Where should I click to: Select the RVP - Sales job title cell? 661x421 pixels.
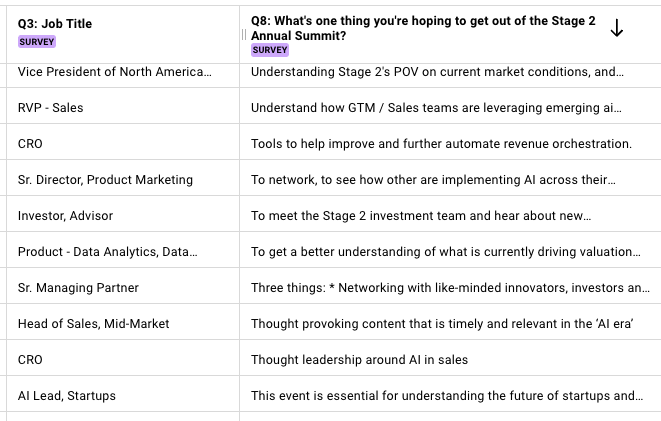tap(50, 108)
